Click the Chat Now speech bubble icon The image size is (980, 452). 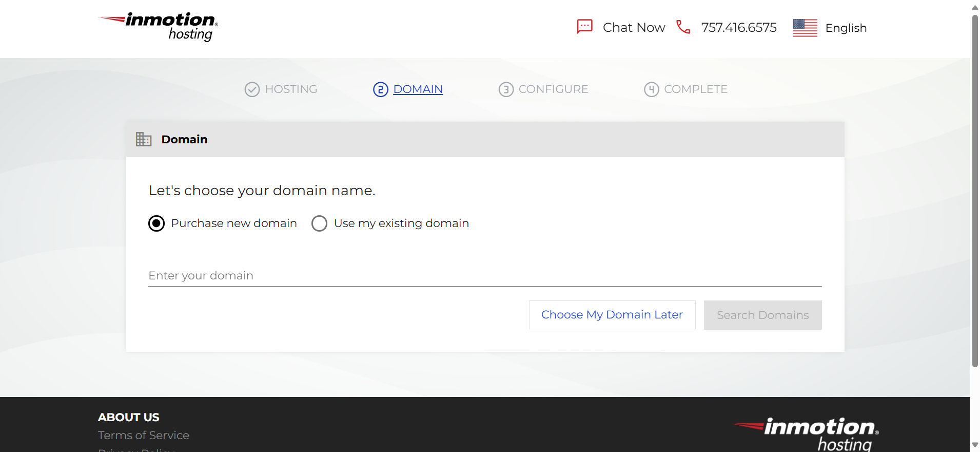click(584, 27)
